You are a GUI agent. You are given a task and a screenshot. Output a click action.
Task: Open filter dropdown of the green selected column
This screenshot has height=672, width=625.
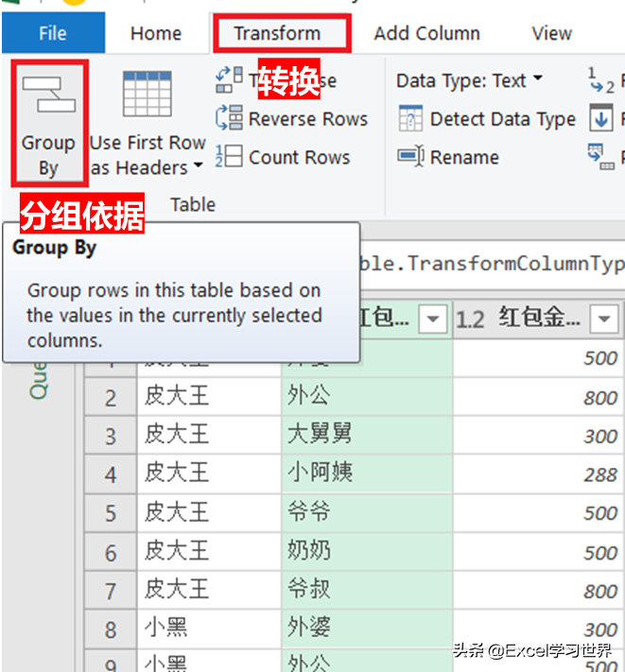click(432, 319)
